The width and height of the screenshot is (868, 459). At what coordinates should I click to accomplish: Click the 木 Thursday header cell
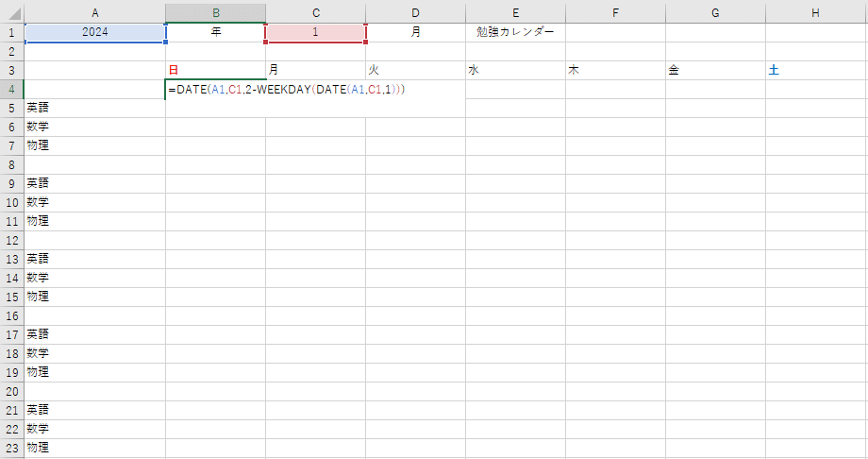pyautogui.click(x=615, y=71)
